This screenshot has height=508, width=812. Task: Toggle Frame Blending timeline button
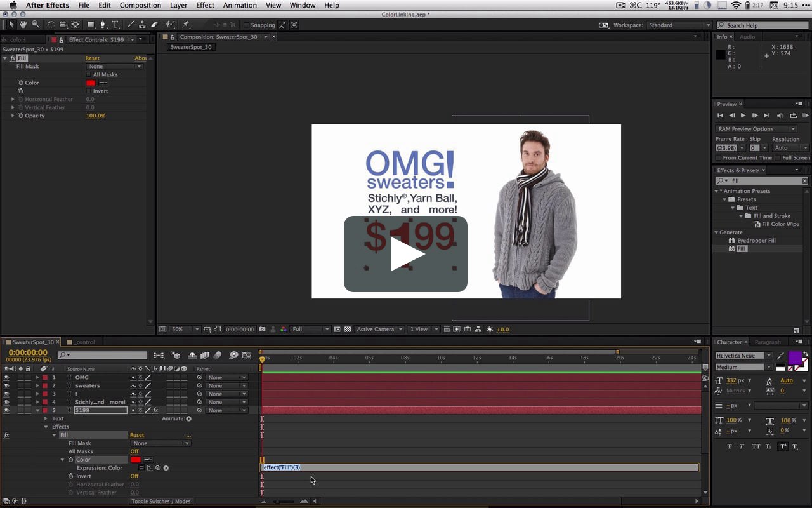coord(205,356)
